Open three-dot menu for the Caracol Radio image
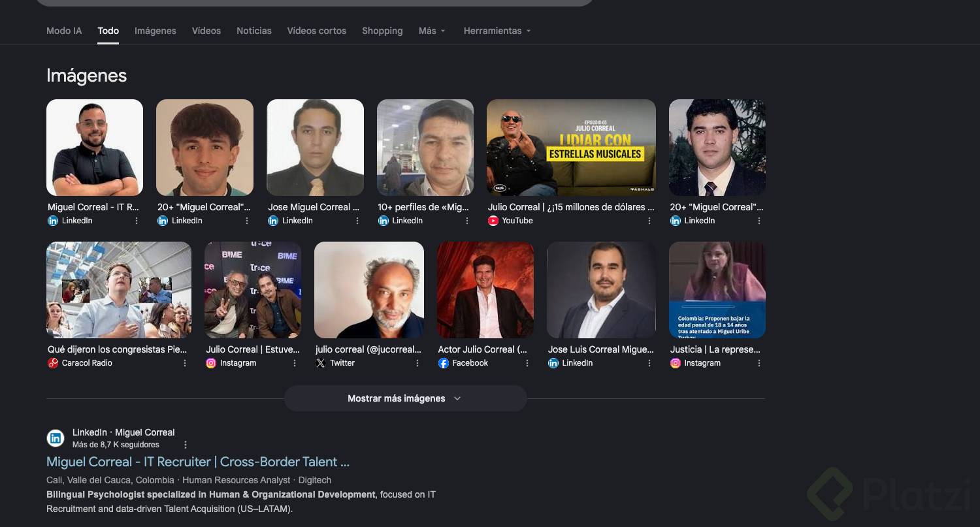The width and height of the screenshot is (980, 527). click(x=185, y=363)
